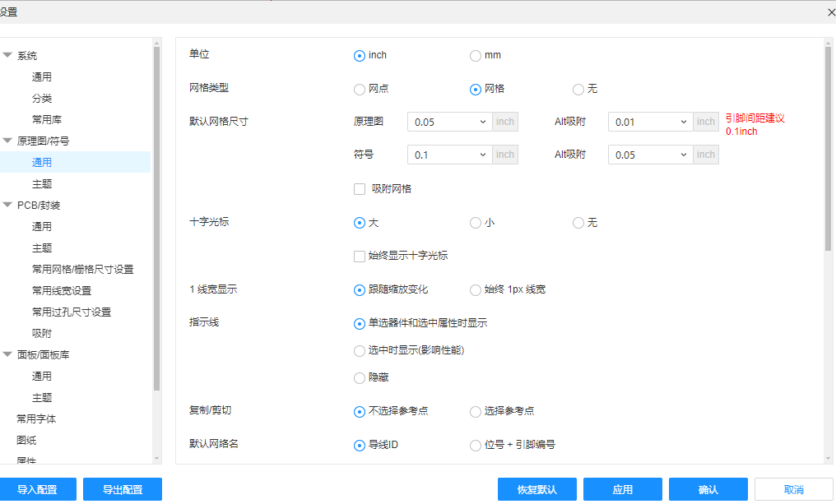The image size is (836, 504).
Task: Check 始终显示十字光标 option
Action: pyautogui.click(x=360, y=257)
